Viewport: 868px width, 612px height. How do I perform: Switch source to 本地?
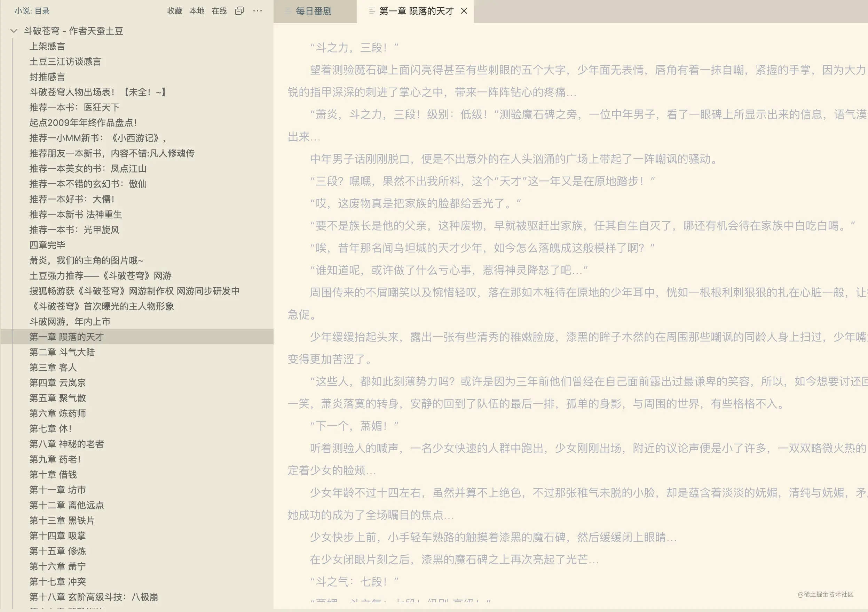point(197,11)
